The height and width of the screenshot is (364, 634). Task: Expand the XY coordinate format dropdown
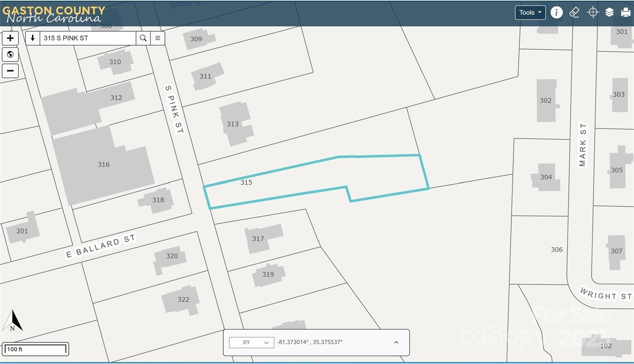[251, 342]
